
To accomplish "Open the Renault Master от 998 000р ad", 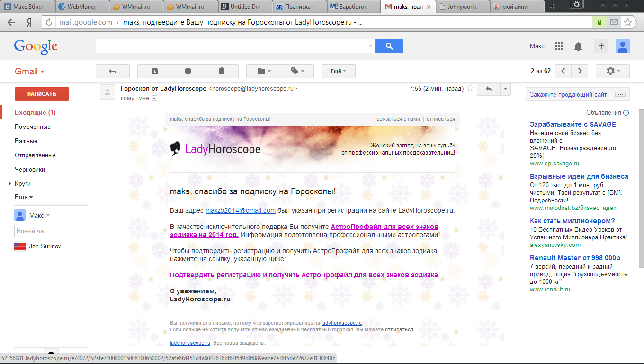I will pyautogui.click(x=575, y=258).
